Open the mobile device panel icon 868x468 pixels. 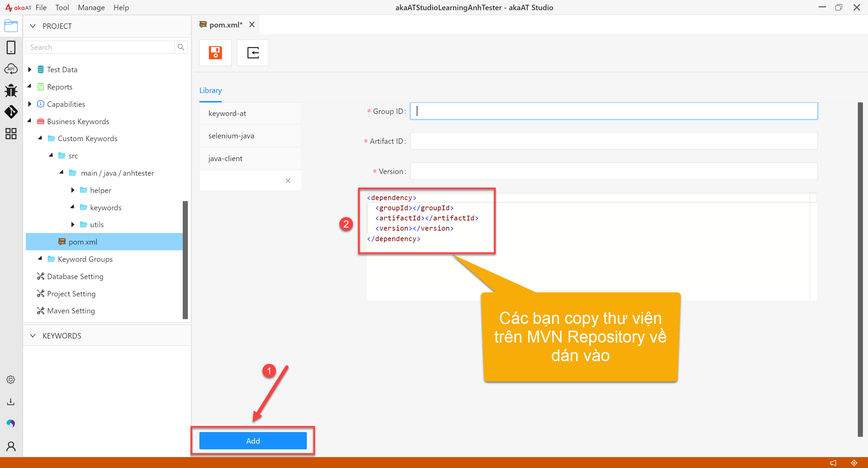tap(11, 47)
